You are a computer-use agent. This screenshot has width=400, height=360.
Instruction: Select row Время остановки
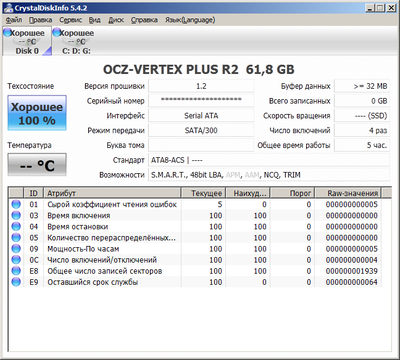195,227
